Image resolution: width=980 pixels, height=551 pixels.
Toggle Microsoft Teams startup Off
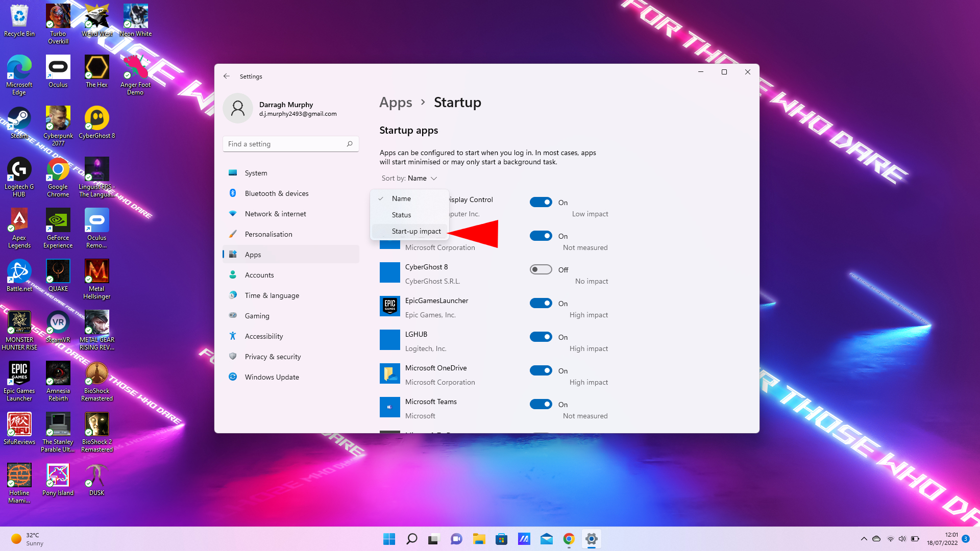pos(541,405)
